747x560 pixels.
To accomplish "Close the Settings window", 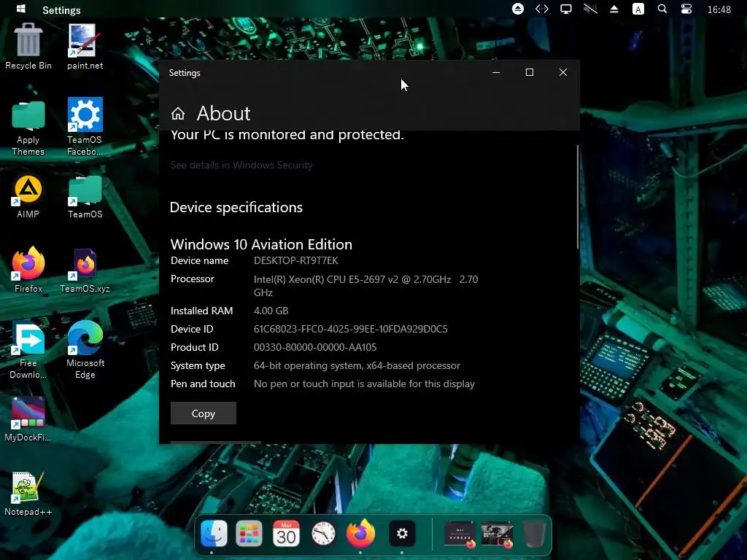I will (x=563, y=72).
